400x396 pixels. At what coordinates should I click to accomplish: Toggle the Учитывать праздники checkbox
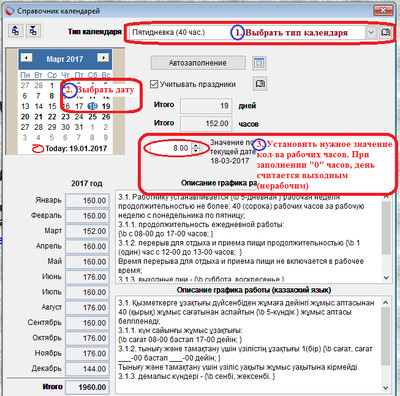(154, 84)
